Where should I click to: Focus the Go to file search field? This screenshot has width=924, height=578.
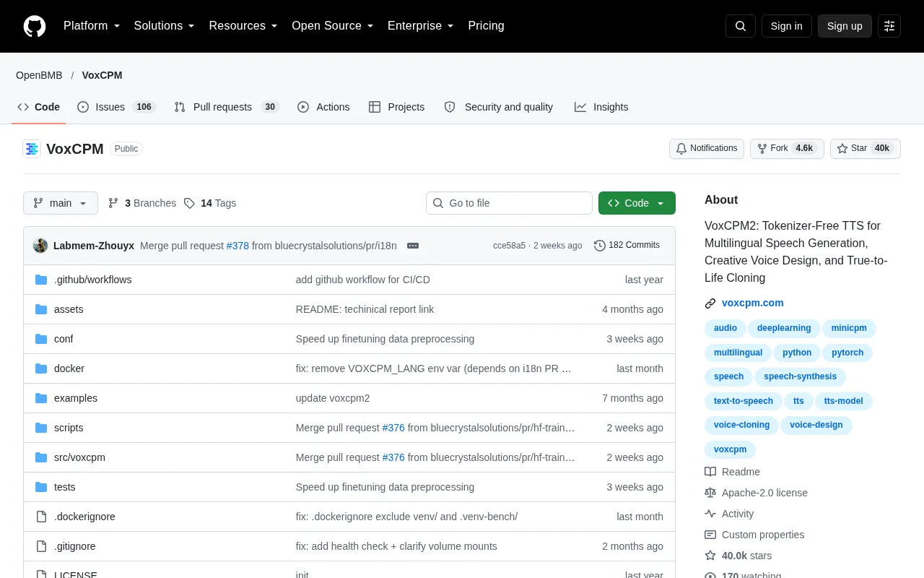(x=509, y=203)
